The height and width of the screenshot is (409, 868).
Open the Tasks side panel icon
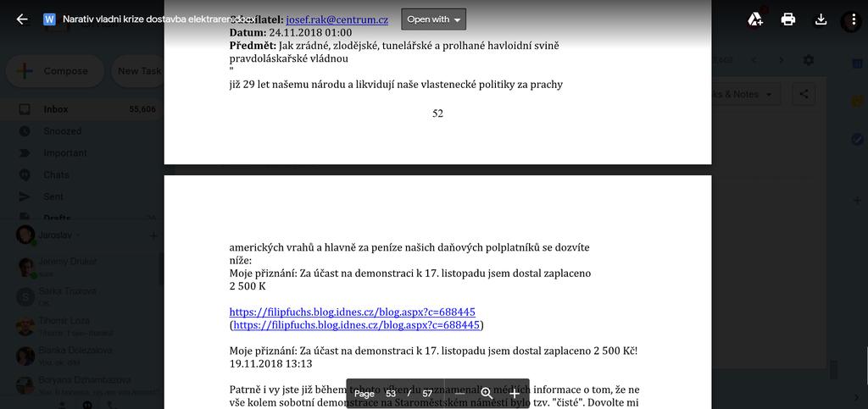pos(857,138)
